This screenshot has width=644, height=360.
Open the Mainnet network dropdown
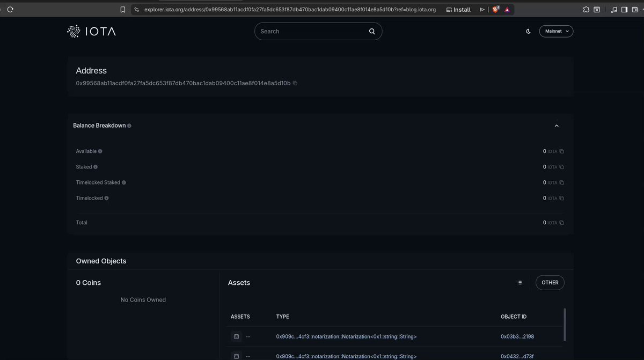[x=556, y=31]
